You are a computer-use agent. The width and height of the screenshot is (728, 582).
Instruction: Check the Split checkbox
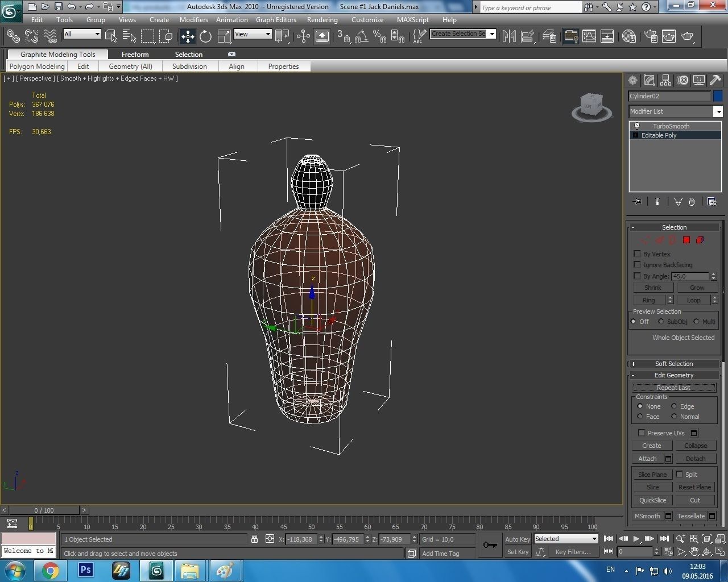[679, 475]
